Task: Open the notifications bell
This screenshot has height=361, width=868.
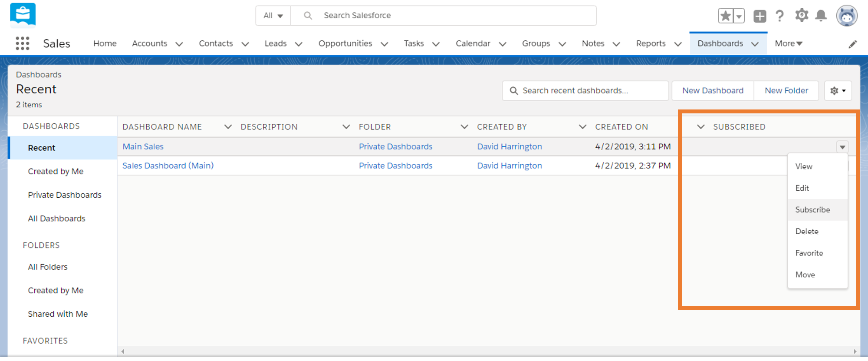Action: pyautogui.click(x=821, y=16)
